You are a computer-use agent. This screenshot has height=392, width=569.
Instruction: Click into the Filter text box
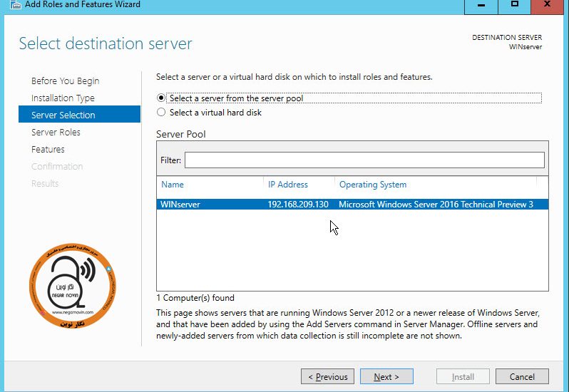pos(364,160)
